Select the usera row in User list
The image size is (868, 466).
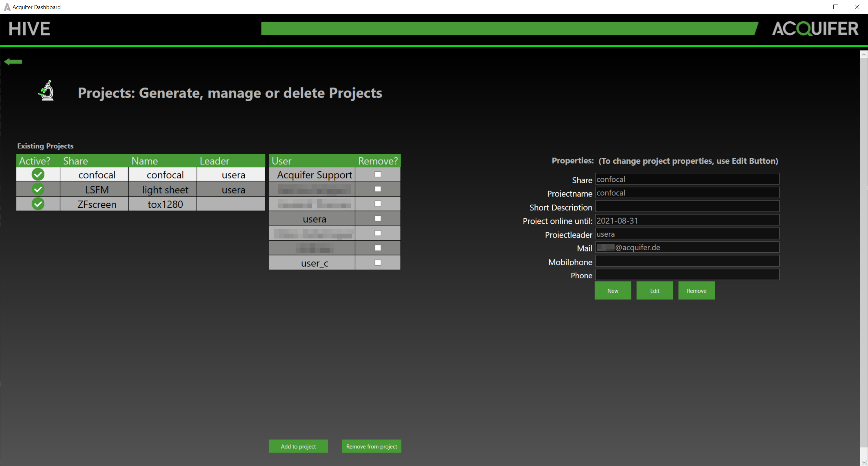(x=312, y=218)
